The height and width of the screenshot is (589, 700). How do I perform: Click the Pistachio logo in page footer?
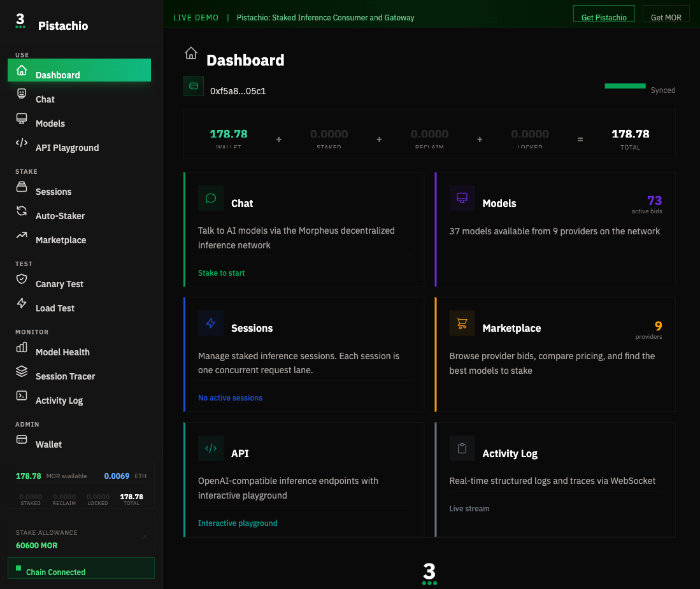click(429, 573)
